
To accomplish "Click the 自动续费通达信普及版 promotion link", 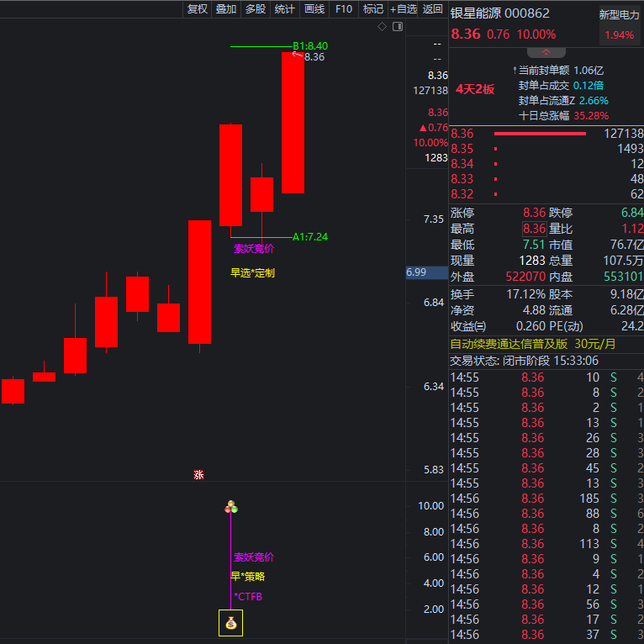I will (x=509, y=344).
